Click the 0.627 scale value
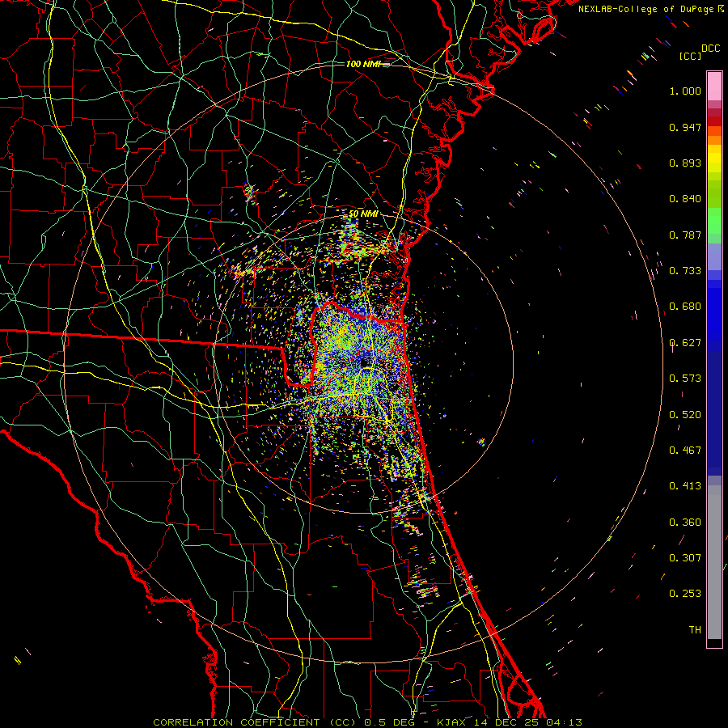This screenshot has height=728, width=728. (685, 343)
